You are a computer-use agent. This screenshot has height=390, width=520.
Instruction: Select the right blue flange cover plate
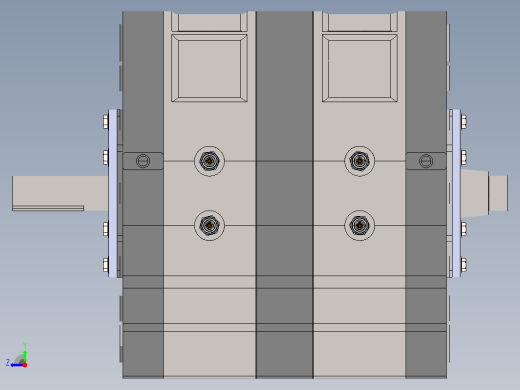[x=456, y=193]
